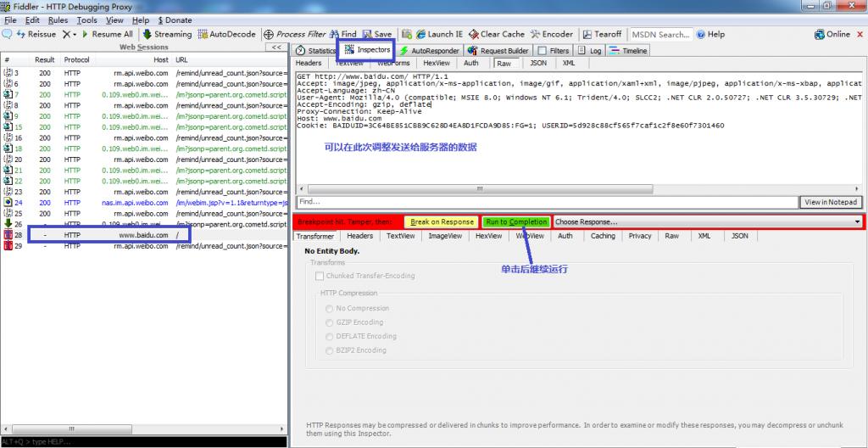Click Launch IE in toolbar

tap(440, 35)
